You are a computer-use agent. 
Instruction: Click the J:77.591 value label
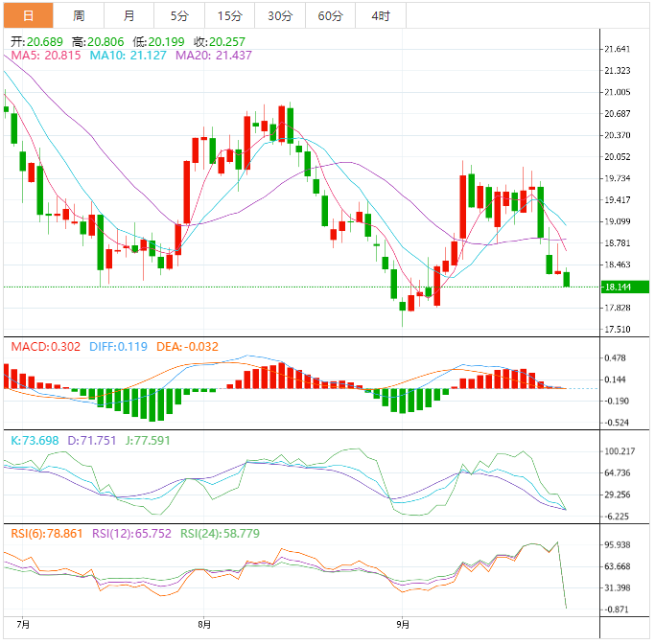148,440
